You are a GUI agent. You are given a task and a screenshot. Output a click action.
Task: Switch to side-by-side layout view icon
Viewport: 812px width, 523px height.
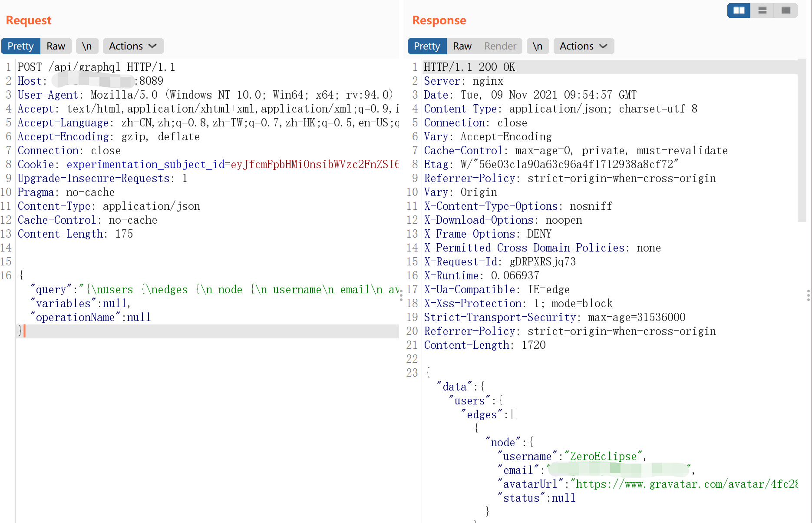tap(739, 10)
